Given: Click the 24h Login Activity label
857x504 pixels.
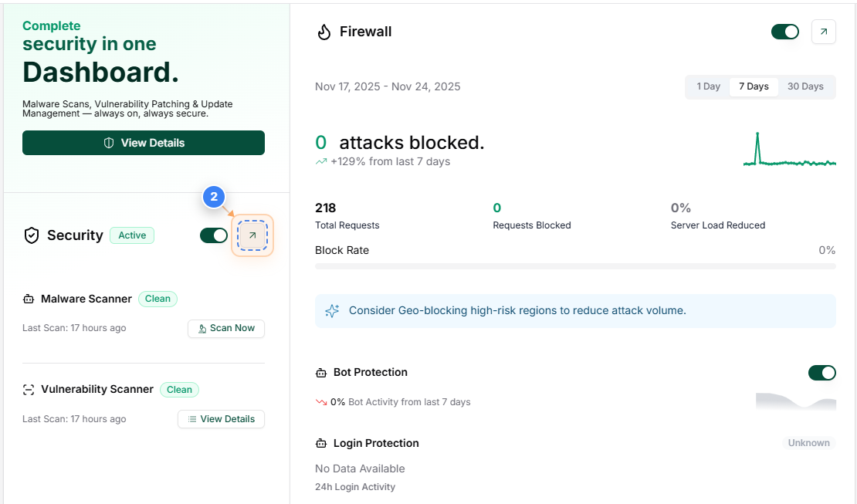Looking at the screenshot, I should [x=354, y=487].
